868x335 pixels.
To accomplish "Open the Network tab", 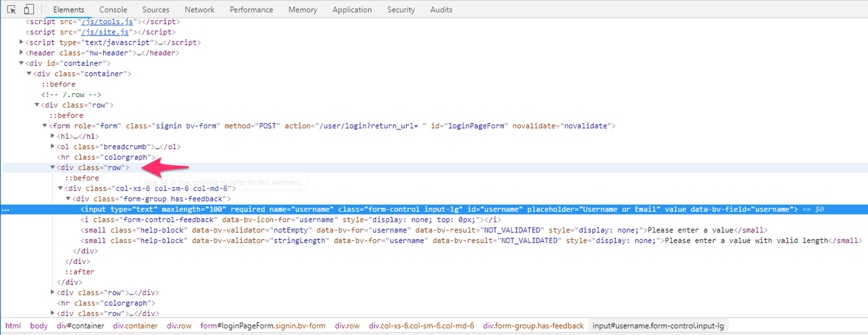I will pos(199,10).
